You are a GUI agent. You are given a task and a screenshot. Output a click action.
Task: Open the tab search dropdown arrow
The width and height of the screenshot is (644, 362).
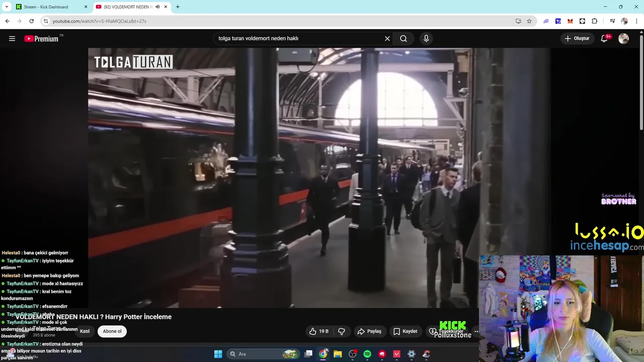(x=7, y=7)
